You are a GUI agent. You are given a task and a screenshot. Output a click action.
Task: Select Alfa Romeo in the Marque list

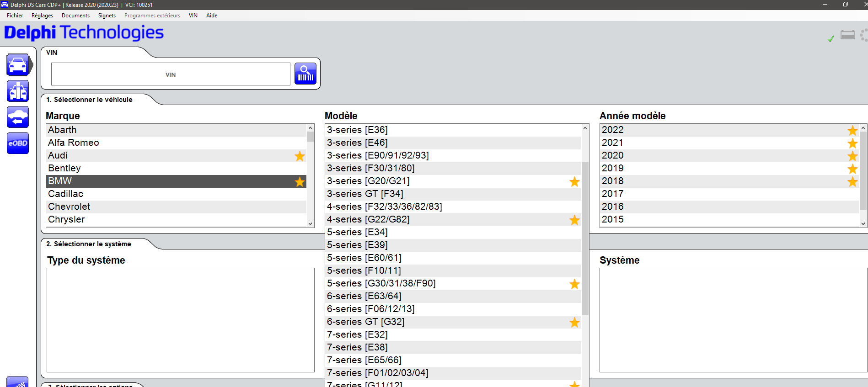(x=176, y=143)
